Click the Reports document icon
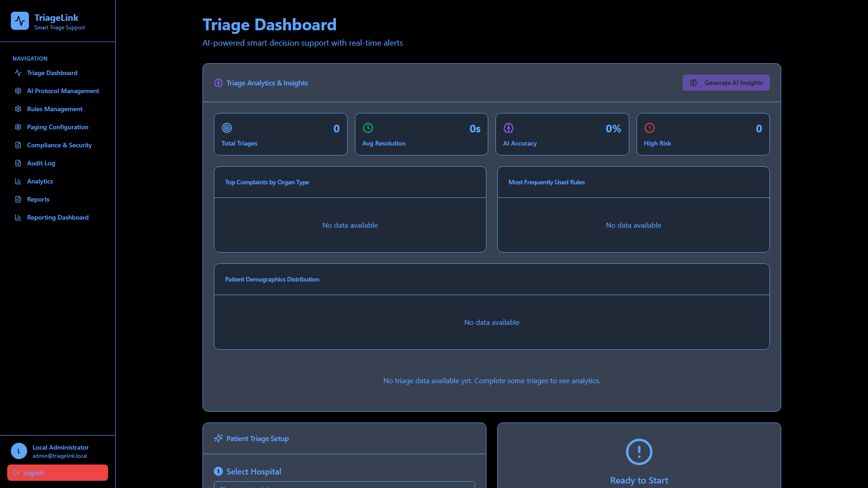 (18, 199)
